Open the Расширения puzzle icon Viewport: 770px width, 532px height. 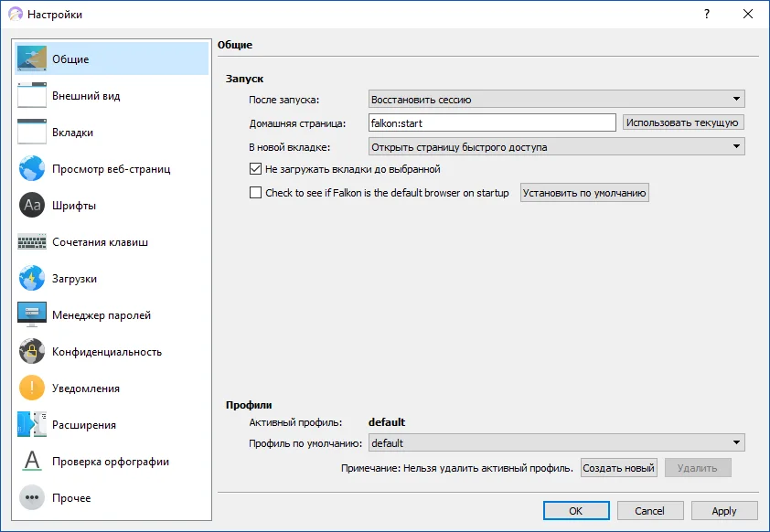[32, 424]
